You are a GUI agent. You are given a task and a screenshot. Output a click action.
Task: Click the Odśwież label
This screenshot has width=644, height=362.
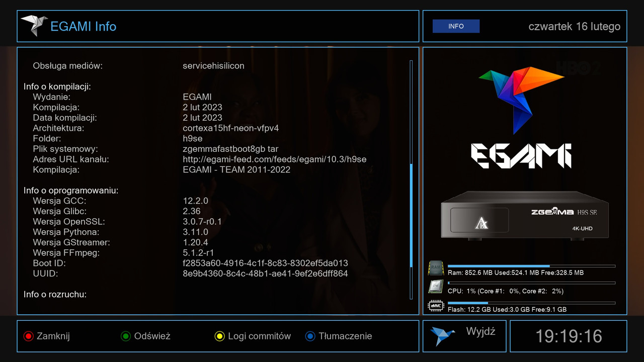tap(152, 336)
